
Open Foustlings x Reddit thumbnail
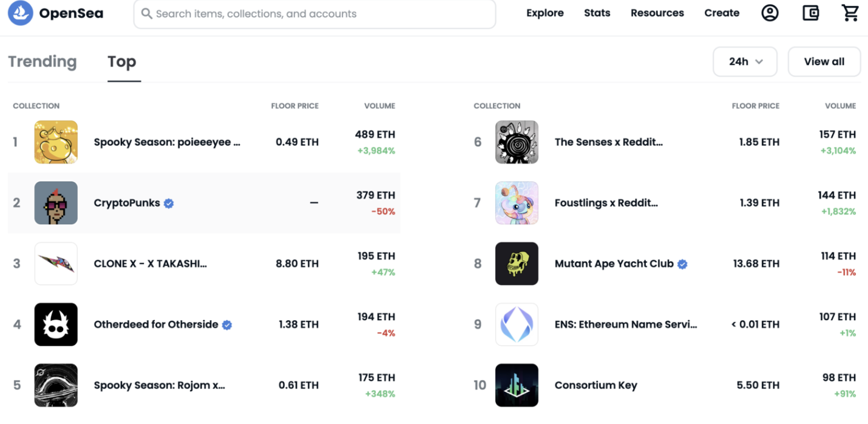pyautogui.click(x=517, y=203)
